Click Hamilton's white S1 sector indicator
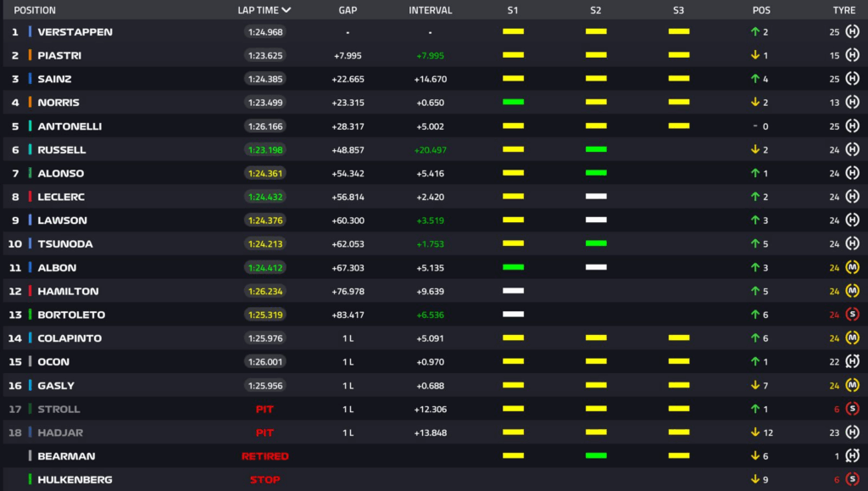 click(x=513, y=291)
